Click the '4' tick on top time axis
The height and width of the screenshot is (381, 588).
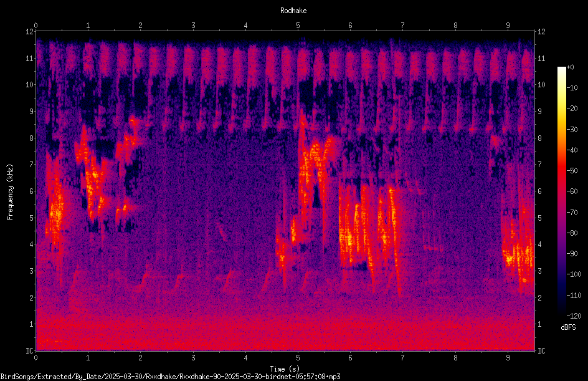pos(245,26)
